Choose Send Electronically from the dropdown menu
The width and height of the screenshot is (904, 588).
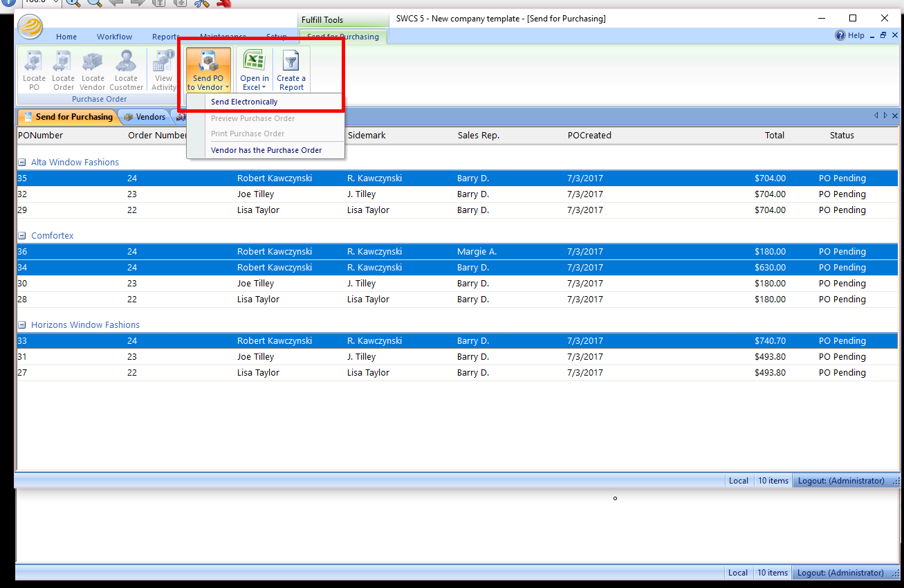click(x=244, y=102)
